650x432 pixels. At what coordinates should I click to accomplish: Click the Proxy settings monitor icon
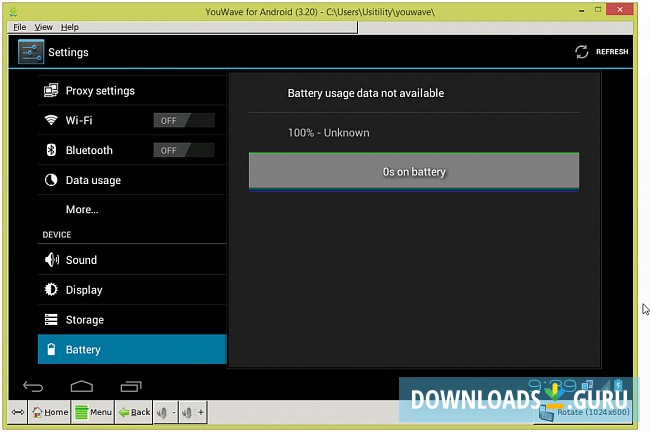(51, 90)
